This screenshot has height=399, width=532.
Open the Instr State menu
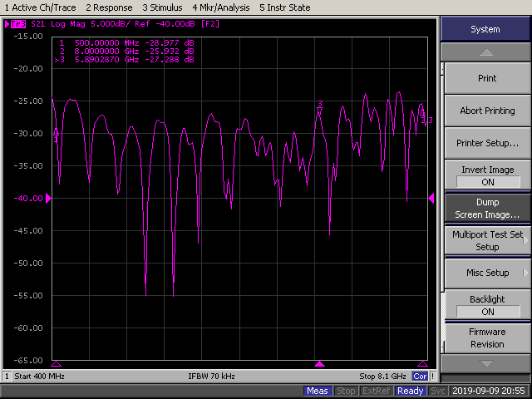(284, 7)
